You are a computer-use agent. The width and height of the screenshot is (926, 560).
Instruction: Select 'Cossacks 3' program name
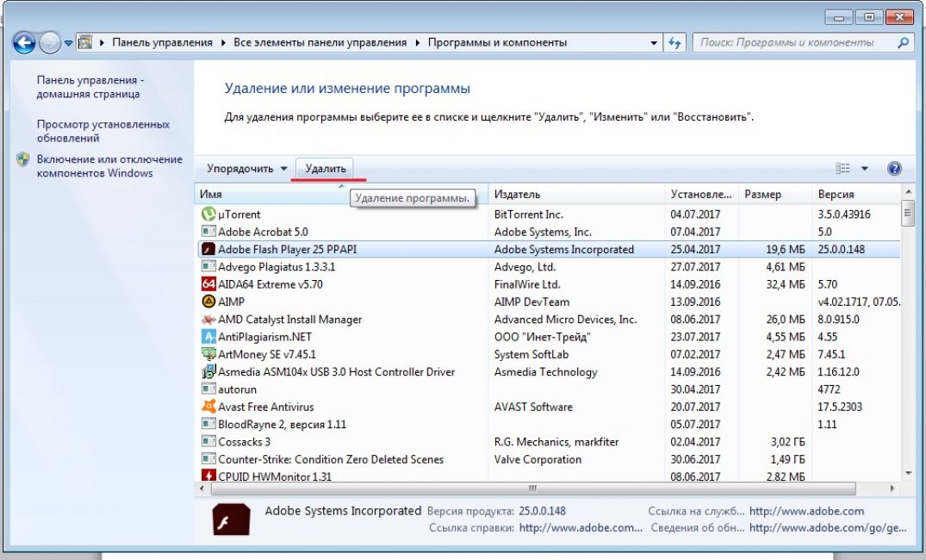click(244, 442)
